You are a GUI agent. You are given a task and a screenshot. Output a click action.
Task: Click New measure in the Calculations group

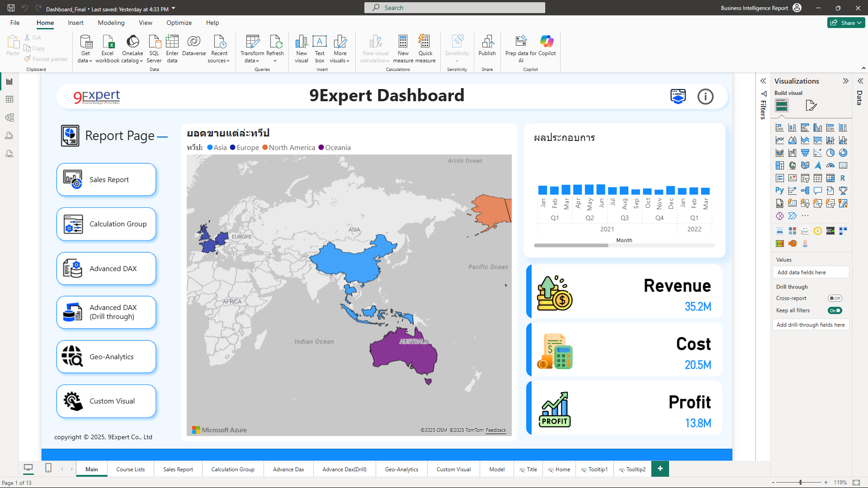[x=403, y=47]
